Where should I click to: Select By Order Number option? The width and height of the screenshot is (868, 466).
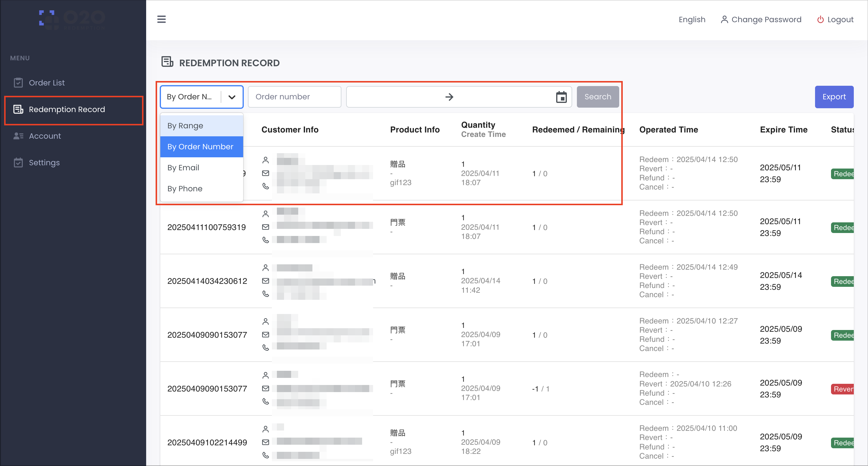pos(201,146)
